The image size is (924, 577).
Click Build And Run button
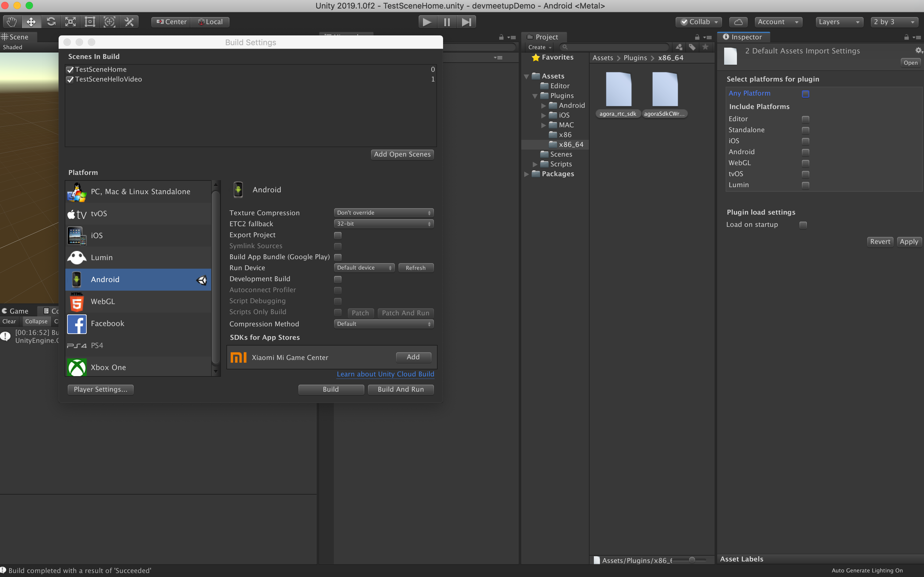tap(400, 389)
